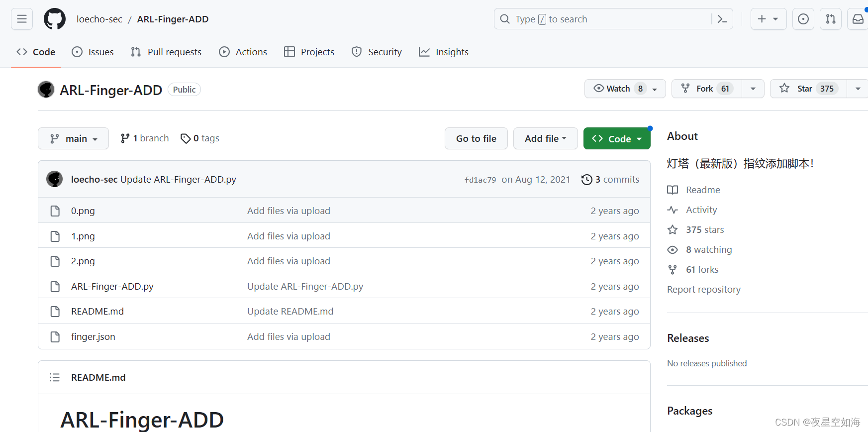The image size is (868, 432).
Task: Click the fork icon beside 61 forks
Action: tap(673, 269)
